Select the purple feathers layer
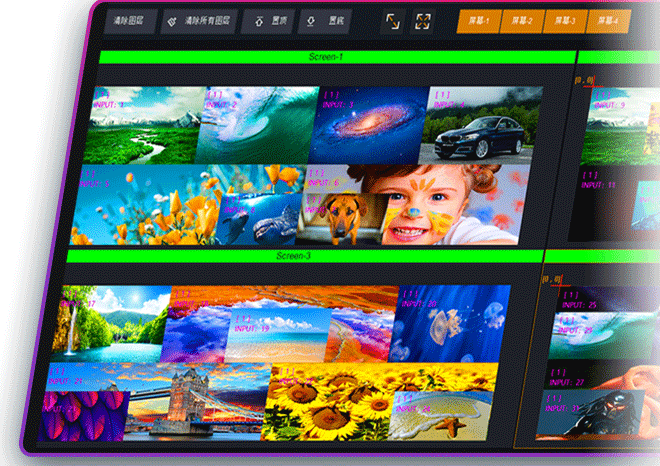 click(x=84, y=417)
